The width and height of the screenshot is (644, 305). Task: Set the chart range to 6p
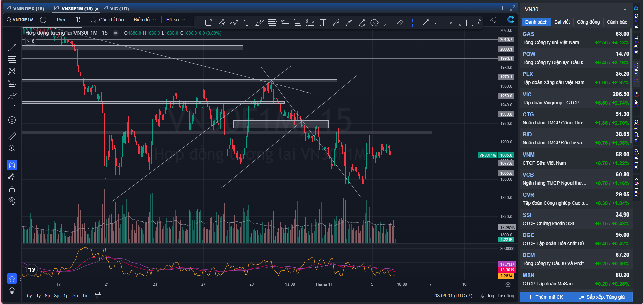click(47, 296)
